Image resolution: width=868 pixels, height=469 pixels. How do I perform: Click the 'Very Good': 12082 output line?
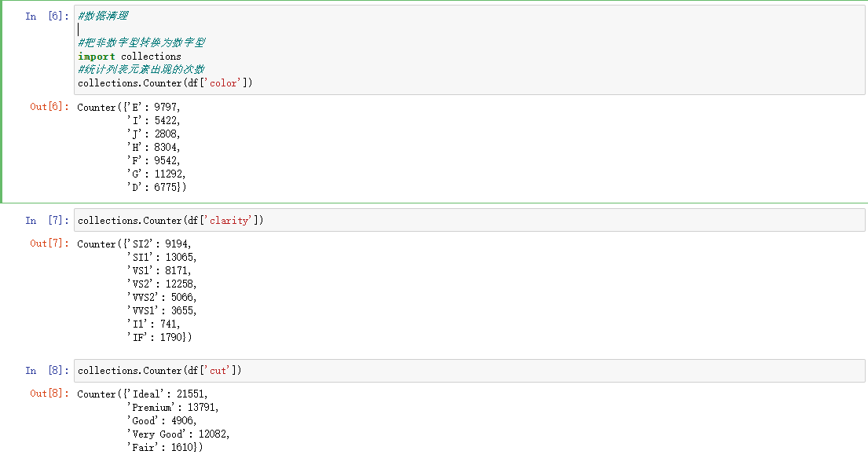pyautogui.click(x=178, y=434)
